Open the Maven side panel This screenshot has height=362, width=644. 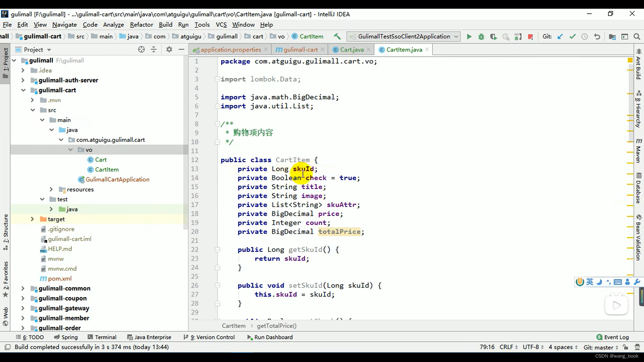639,150
